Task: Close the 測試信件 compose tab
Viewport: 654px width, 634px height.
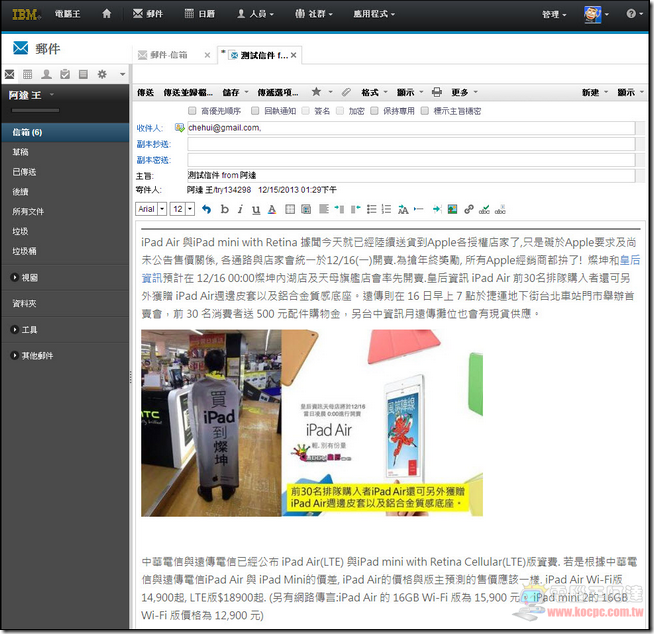Action: (x=294, y=55)
